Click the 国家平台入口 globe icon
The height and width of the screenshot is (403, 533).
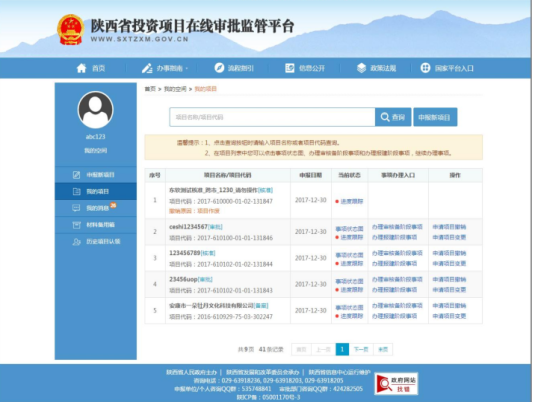pos(425,68)
